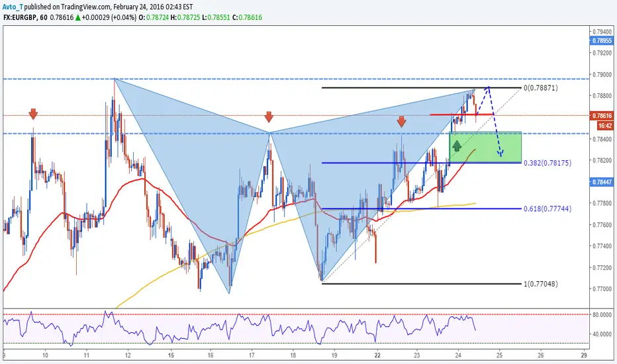Click date 17 on the time axis
Image resolution: width=617 pixels, height=364 pixels.
pyautogui.click(x=252, y=355)
